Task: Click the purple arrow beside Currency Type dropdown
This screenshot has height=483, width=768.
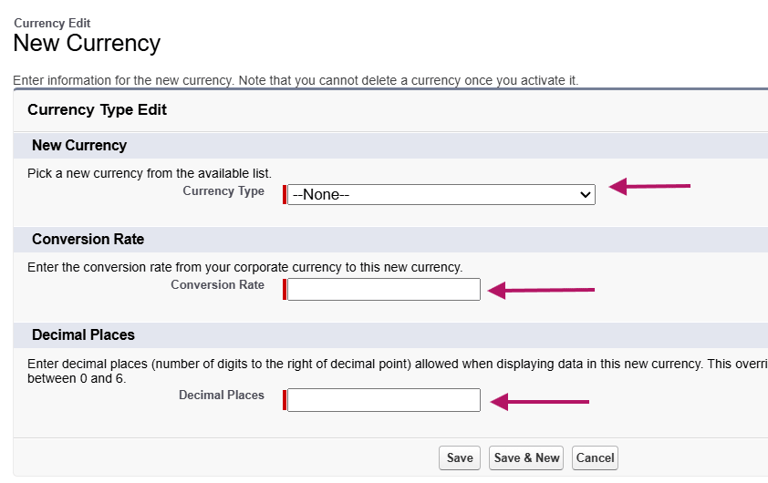Action: pyautogui.click(x=650, y=186)
